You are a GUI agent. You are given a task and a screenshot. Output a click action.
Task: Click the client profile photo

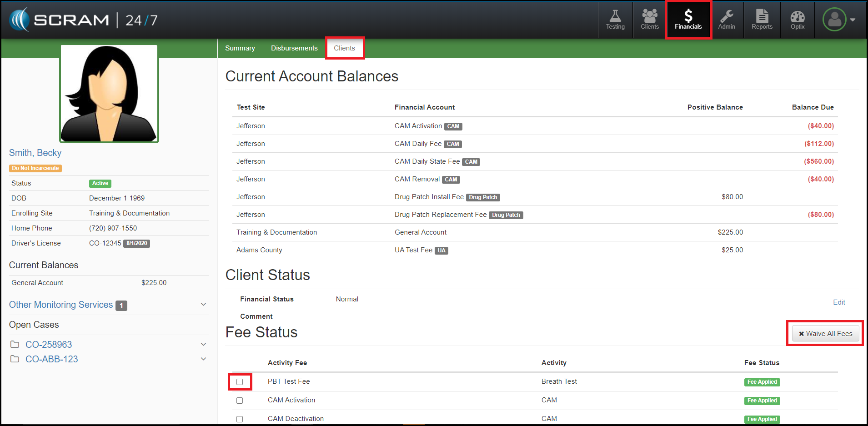[109, 94]
